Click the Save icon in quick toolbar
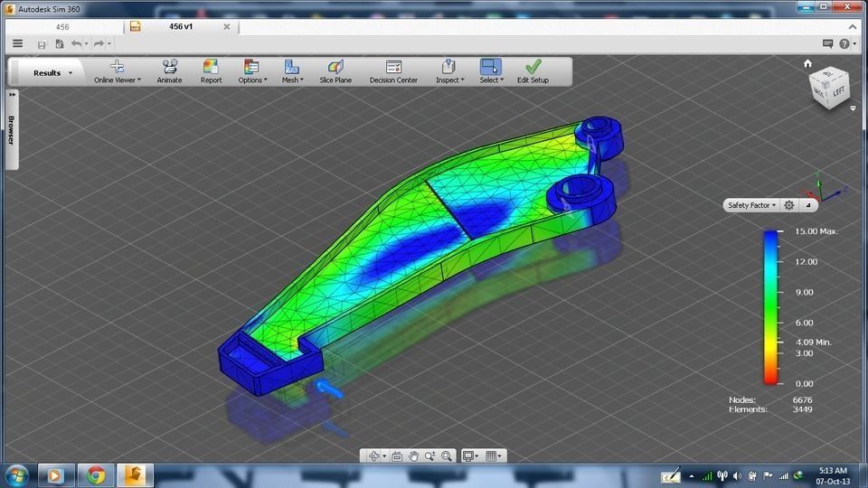Screen dimensions: 868x488 coord(42,44)
